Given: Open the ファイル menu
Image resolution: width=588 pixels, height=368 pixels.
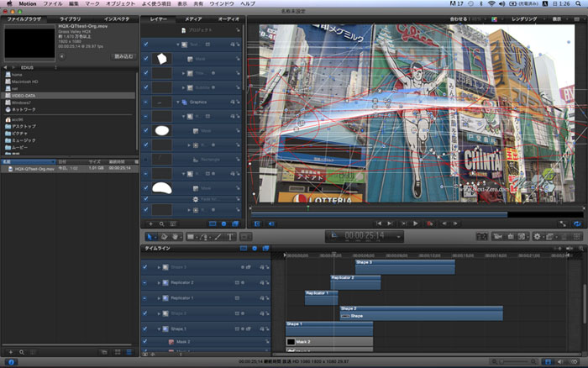Looking at the screenshot, I should click(x=53, y=3).
